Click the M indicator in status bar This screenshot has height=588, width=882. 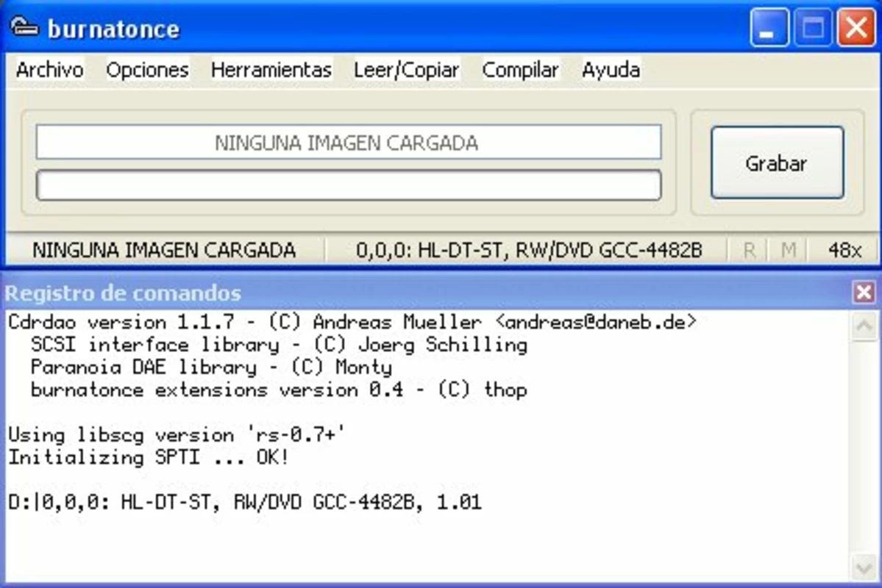[x=789, y=250]
